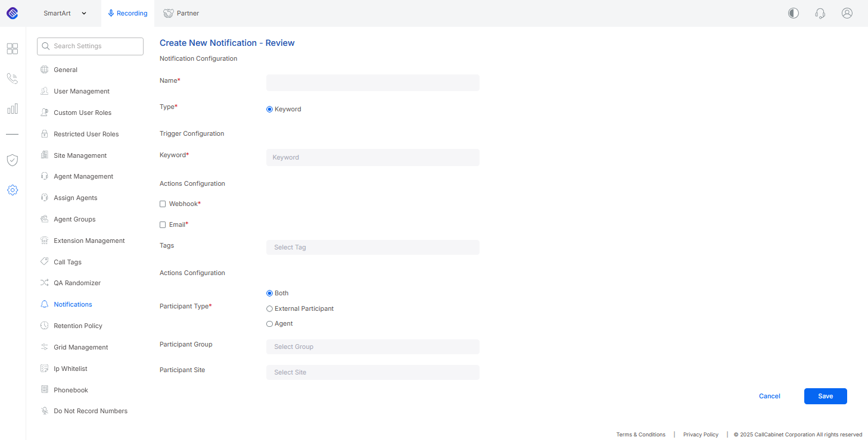The height and width of the screenshot is (440, 868).
Task: Open the Terms & Conditions link
Action: (641, 435)
